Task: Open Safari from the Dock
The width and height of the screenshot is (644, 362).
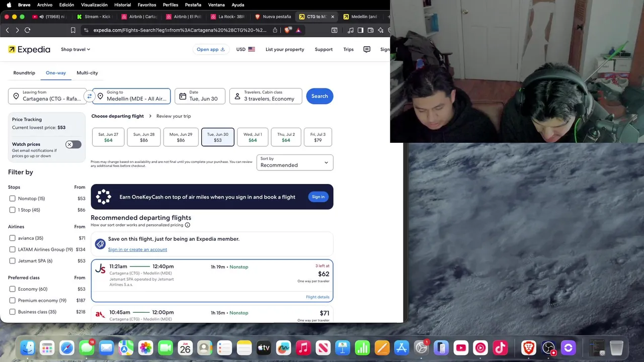Action: pyautogui.click(x=67, y=347)
